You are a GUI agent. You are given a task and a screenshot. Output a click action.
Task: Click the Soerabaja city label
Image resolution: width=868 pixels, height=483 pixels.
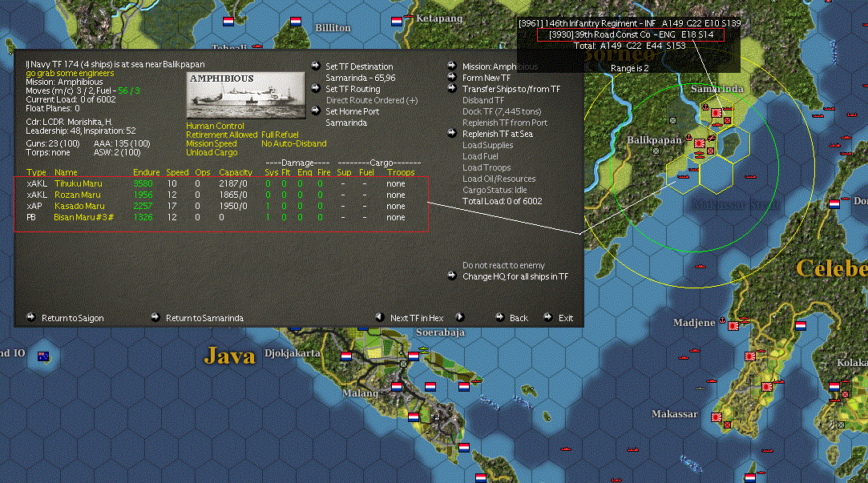(440, 332)
